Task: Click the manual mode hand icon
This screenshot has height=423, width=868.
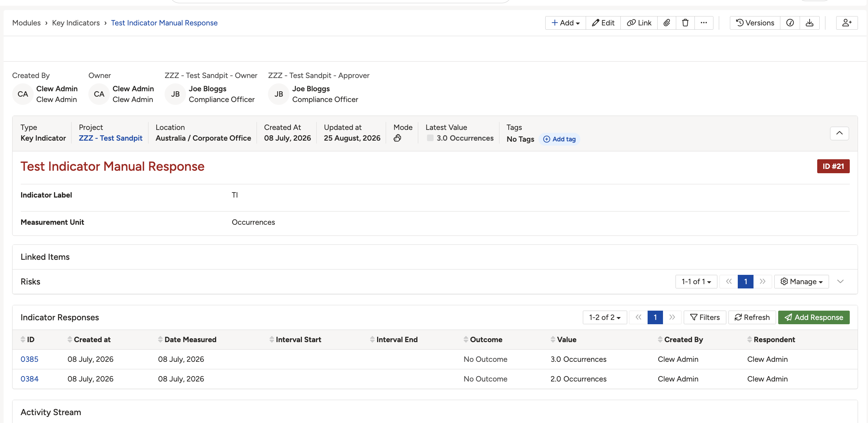Action: click(x=397, y=138)
